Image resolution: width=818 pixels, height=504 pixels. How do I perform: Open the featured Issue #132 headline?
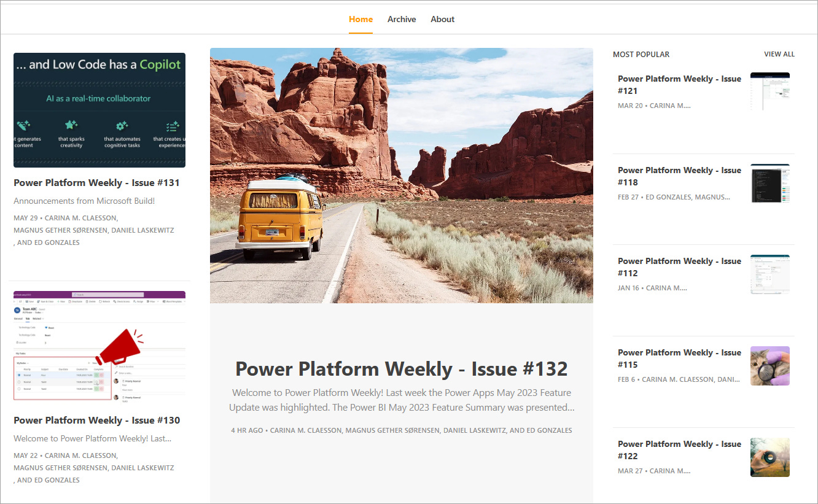(x=402, y=368)
